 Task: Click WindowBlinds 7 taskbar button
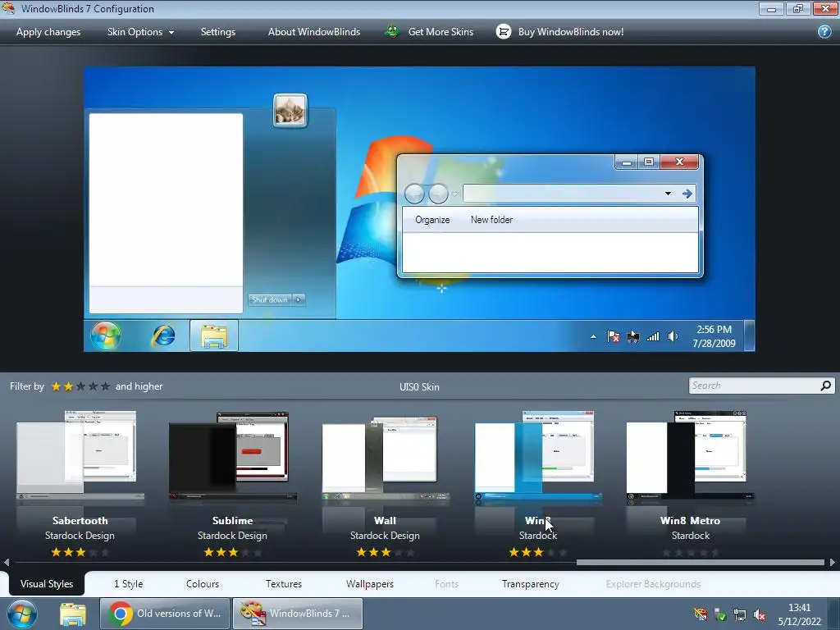point(297,614)
